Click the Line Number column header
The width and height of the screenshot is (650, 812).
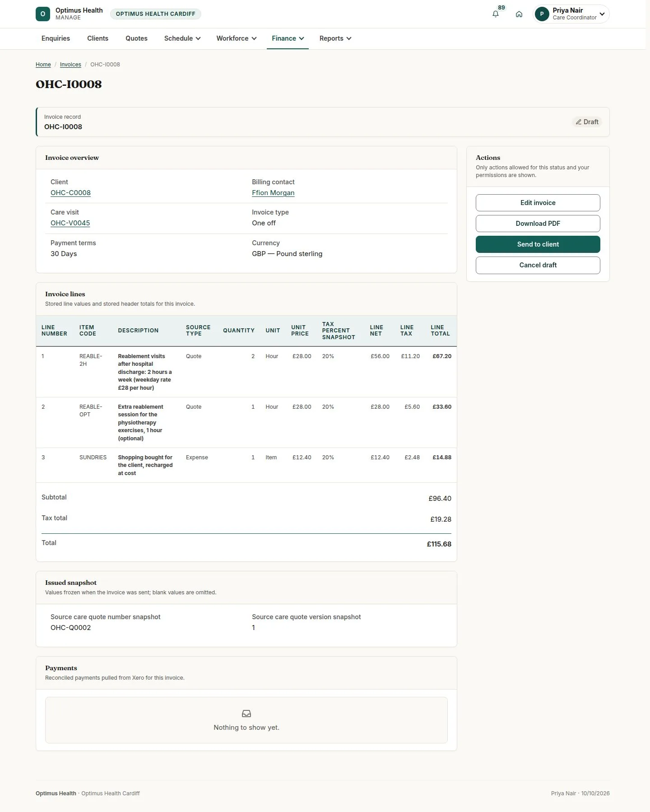click(x=54, y=331)
